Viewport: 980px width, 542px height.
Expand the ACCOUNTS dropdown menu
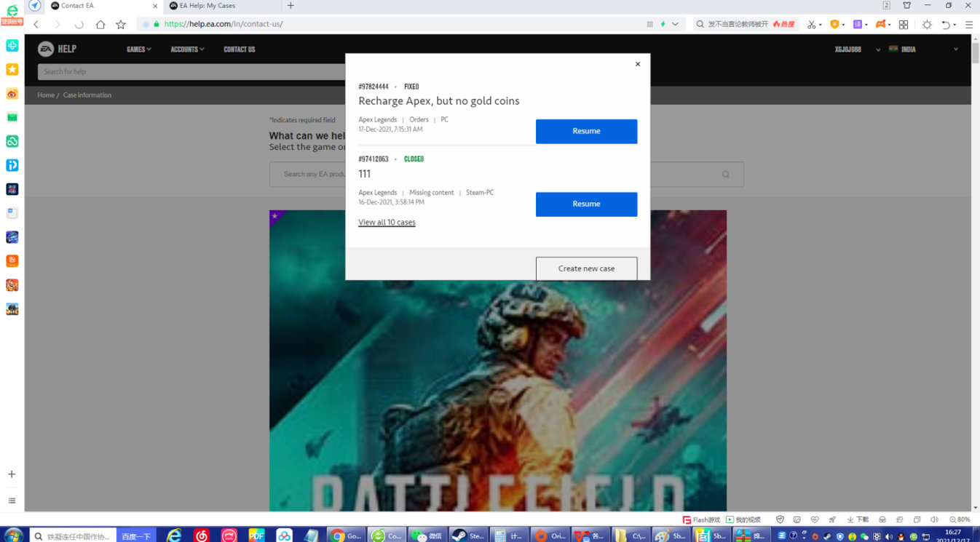pyautogui.click(x=187, y=49)
